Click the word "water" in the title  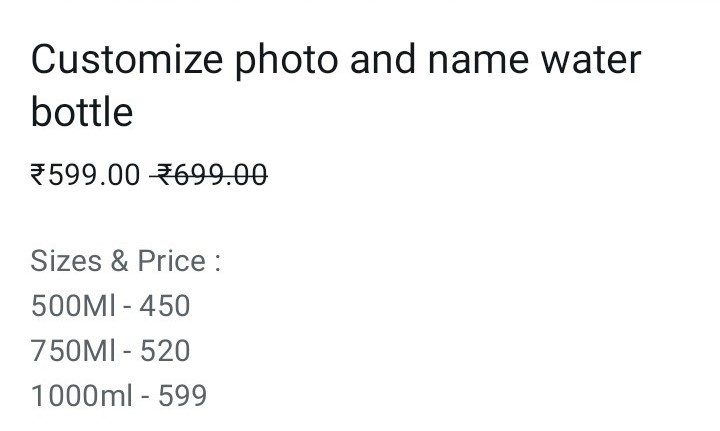pyautogui.click(x=591, y=62)
